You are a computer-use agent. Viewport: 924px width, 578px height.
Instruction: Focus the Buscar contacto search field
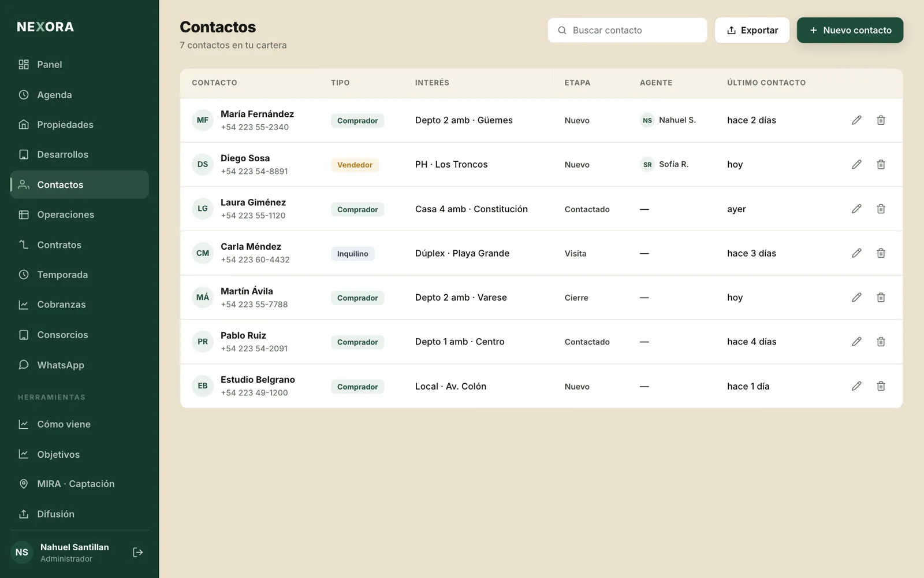click(627, 30)
